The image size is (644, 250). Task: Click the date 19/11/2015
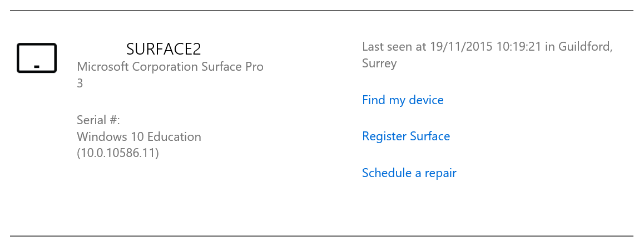click(x=461, y=46)
